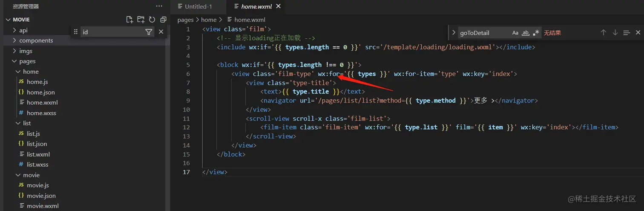Image resolution: width=644 pixels, height=211 pixels.
Task: Go to previous find match
Action: click(x=604, y=33)
